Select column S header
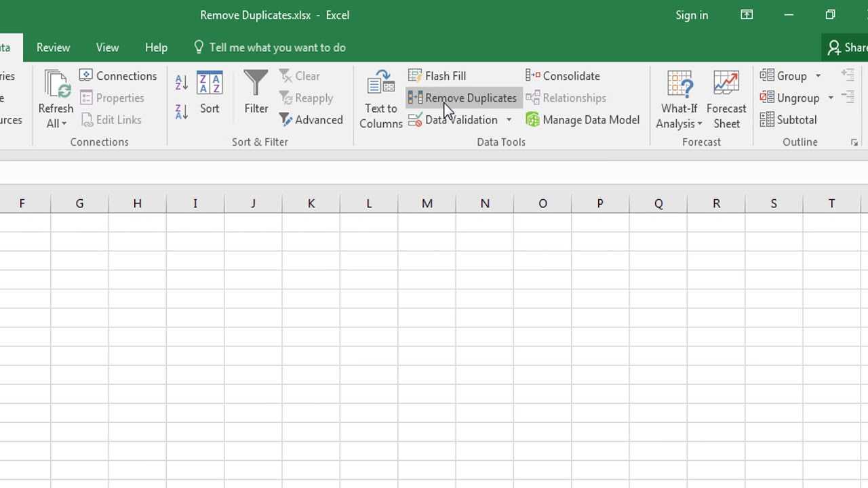The image size is (868, 488). (774, 203)
